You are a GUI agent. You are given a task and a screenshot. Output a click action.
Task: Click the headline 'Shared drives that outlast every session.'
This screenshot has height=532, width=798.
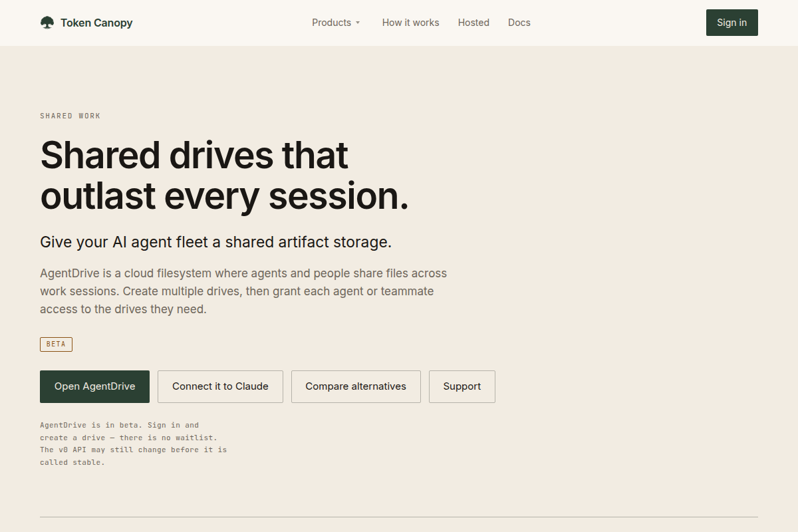224,176
